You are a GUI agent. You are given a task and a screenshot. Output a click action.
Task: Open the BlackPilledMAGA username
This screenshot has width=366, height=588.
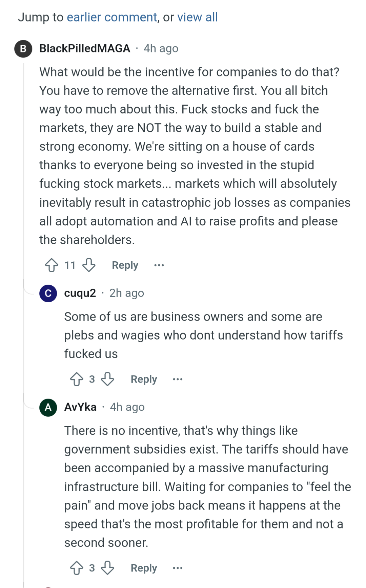pyautogui.click(x=85, y=48)
